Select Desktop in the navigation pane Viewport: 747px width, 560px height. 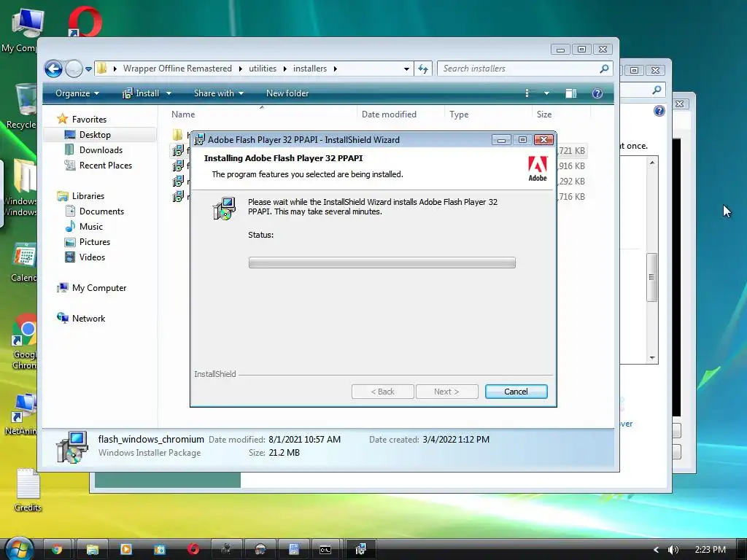95,135
